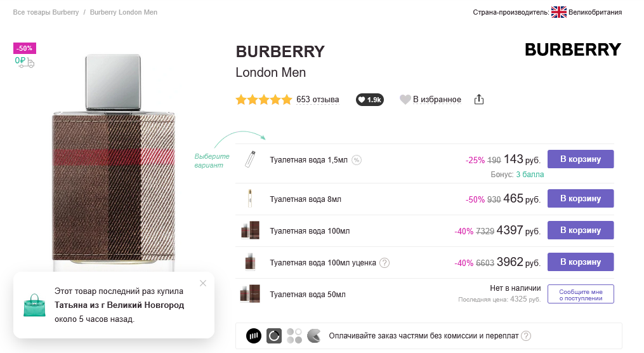
Task: Click the green handbag icon in popup
Action: [34, 305]
